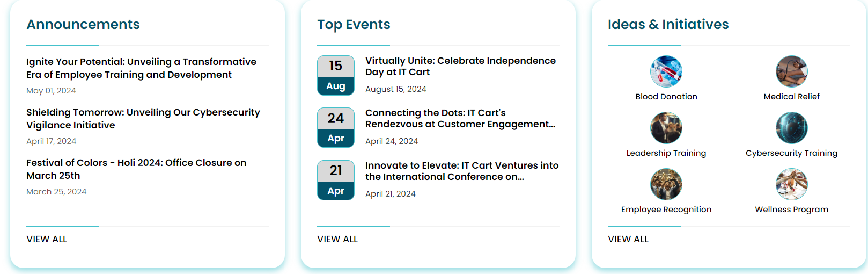868x274 pixels.
Task: Open the Connecting the Dots event
Action: pyautogui.click(x=460, y=119)
